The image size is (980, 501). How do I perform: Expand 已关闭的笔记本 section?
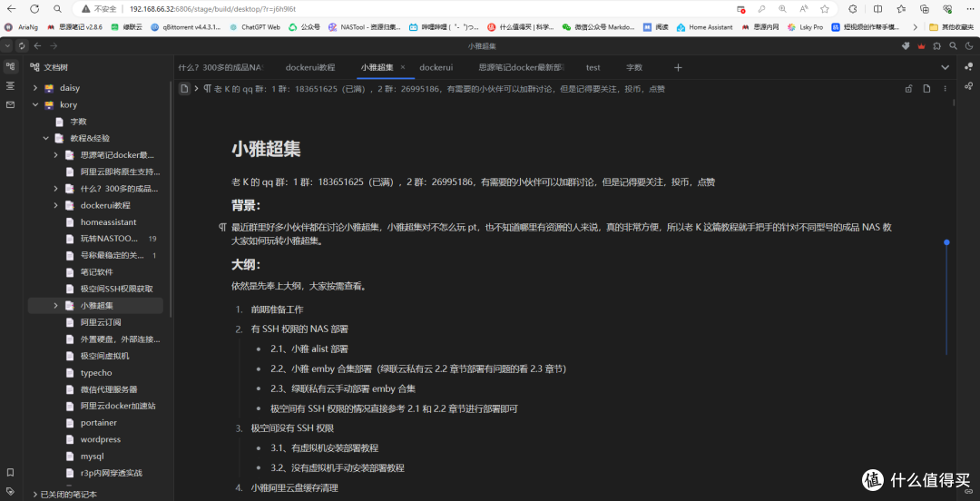[x=35, y=494]
